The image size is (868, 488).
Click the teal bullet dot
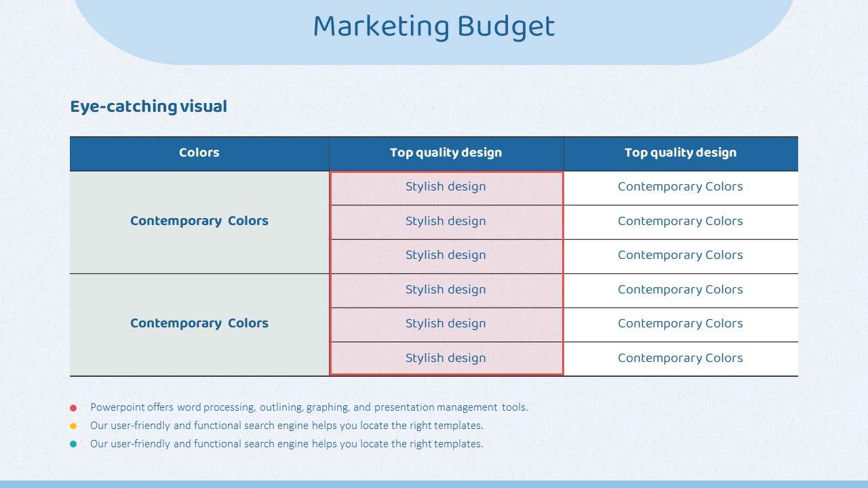73,445
